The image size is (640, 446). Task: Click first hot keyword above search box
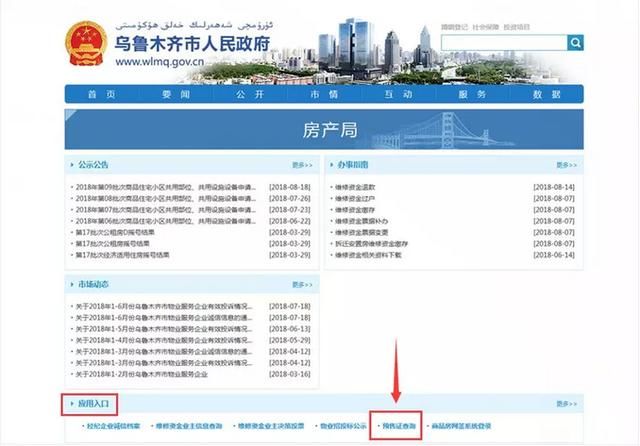454,27
